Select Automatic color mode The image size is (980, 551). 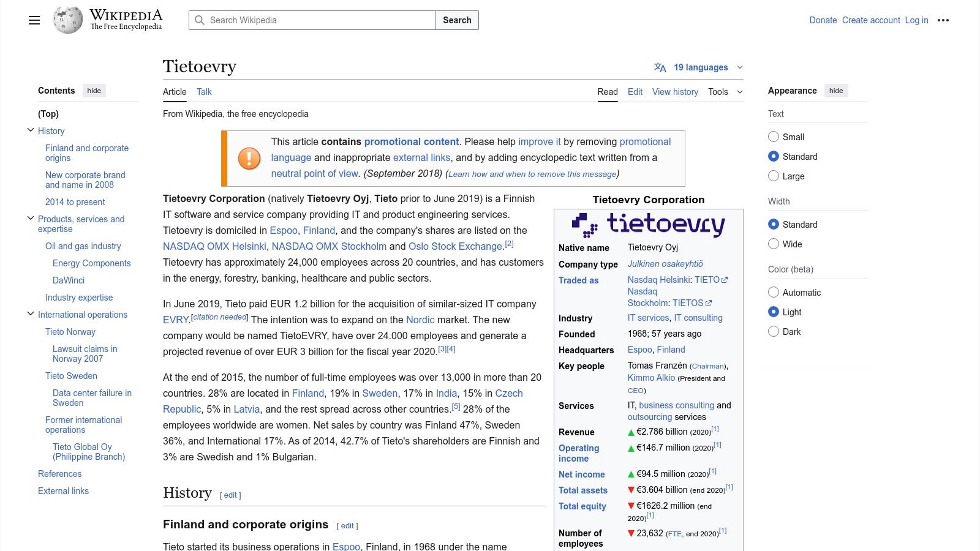[x=774, y=292]
